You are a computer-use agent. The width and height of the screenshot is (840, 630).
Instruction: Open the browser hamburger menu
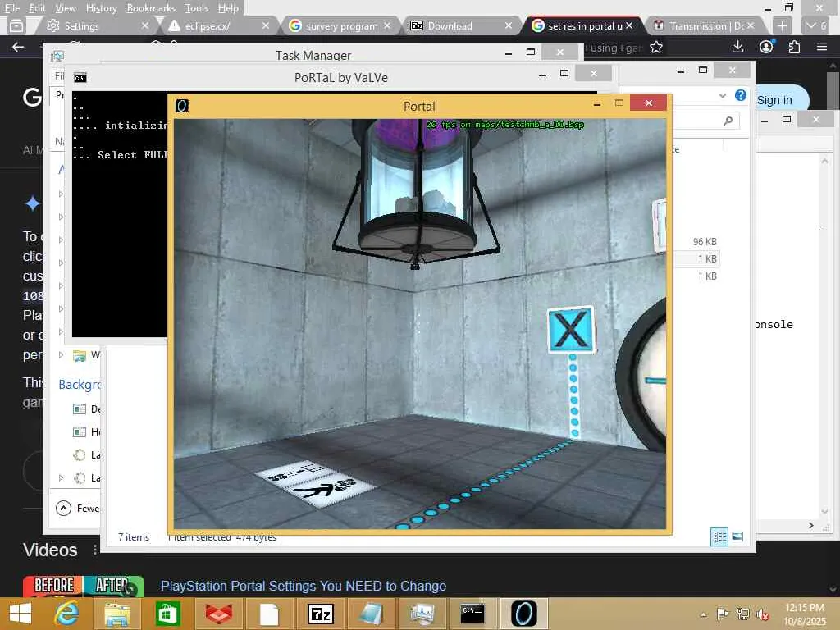tap(822, 47)
